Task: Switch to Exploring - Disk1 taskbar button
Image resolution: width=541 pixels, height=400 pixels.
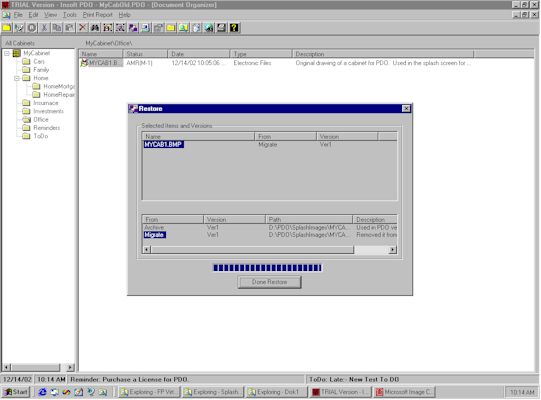Action: pos(277,392)
